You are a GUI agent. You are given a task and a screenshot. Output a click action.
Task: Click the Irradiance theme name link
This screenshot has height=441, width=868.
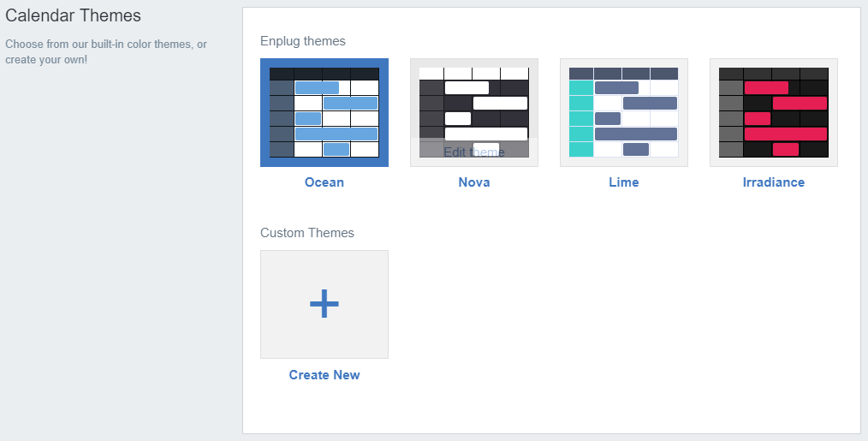773,182
